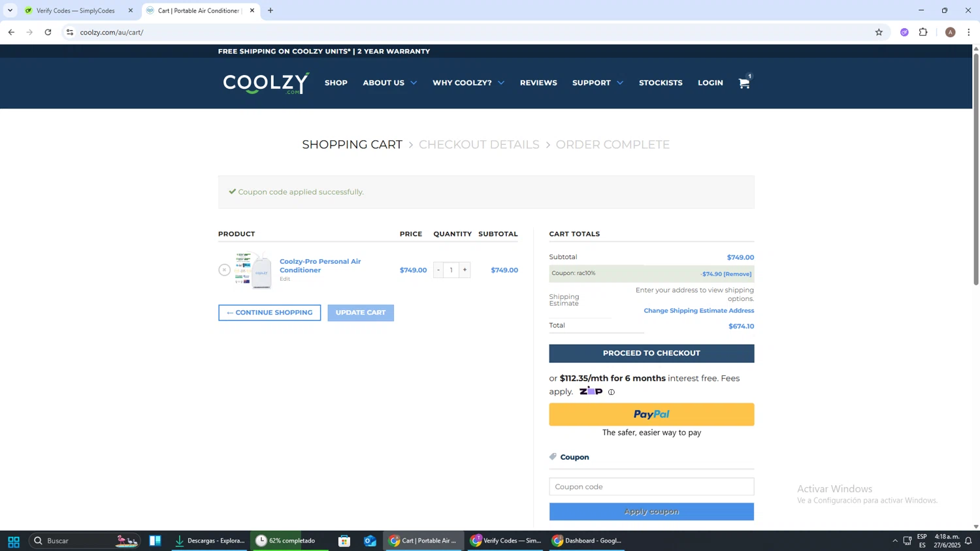Reload the page with refresh icon
Viewport: 980px width, 551px height.
(48, 32)
